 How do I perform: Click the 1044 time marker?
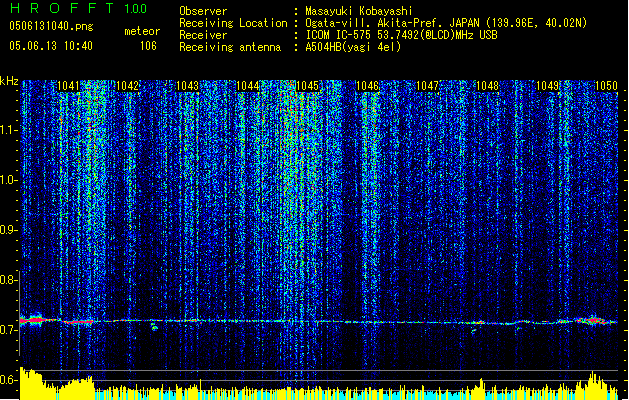pyautogui.click(x=248, y=86)
